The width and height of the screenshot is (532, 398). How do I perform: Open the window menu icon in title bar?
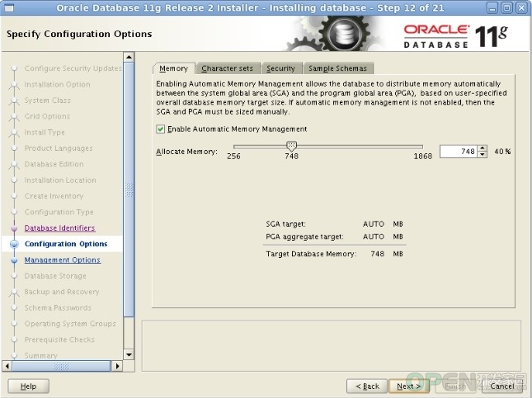9,7
